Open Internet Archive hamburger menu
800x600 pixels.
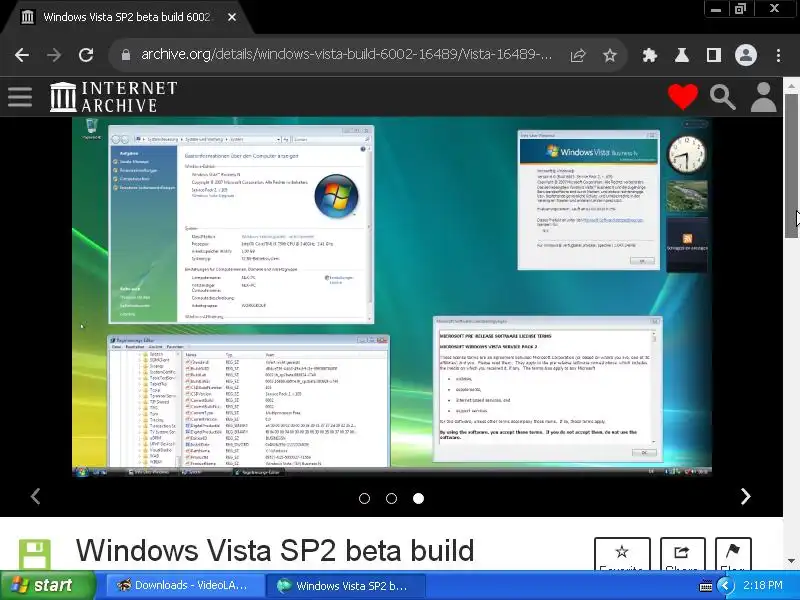tap(20, 97)
